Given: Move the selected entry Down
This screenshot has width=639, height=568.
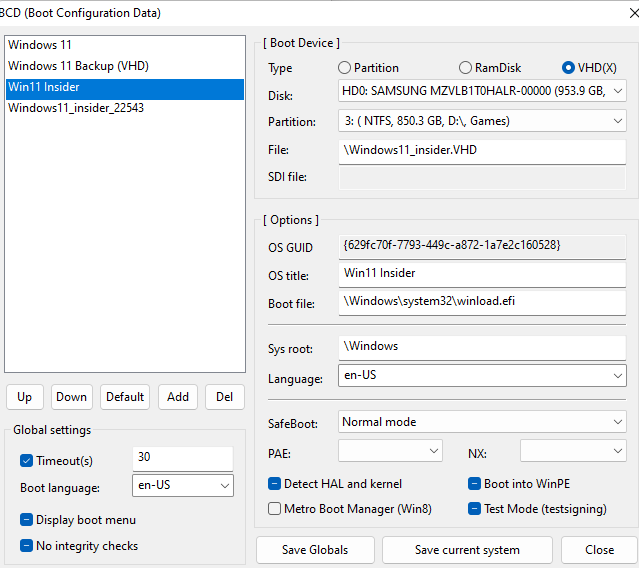Looking at the screenshot, I should point(72,397).
